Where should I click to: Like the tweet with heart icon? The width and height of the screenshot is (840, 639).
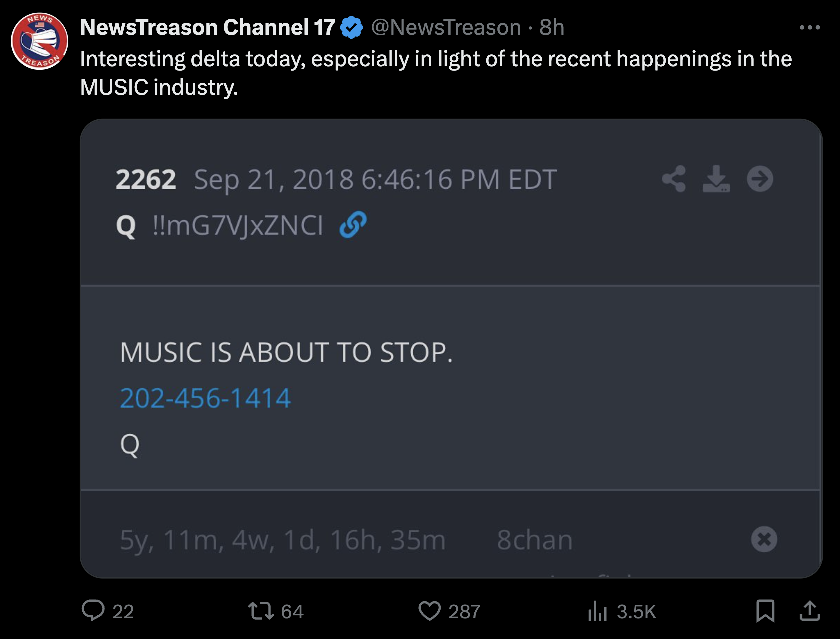click(430, 611)
